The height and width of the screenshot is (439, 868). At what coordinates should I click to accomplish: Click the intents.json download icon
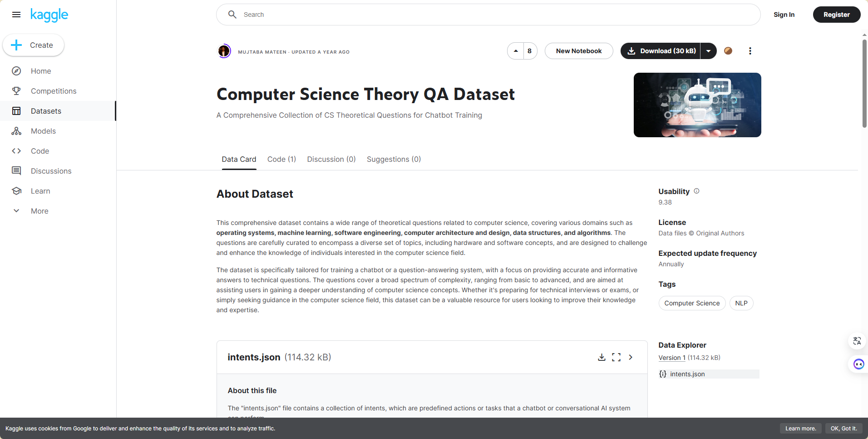(602, 357)
